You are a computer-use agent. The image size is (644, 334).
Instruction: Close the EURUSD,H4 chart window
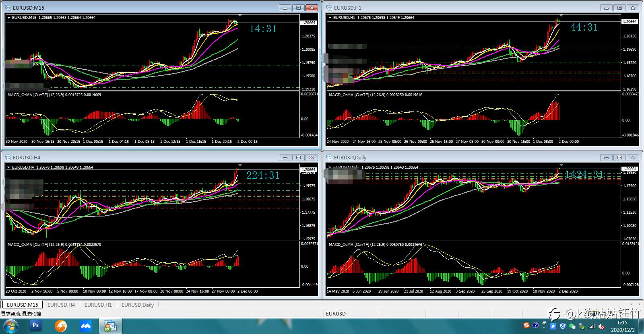coord(312,157)
